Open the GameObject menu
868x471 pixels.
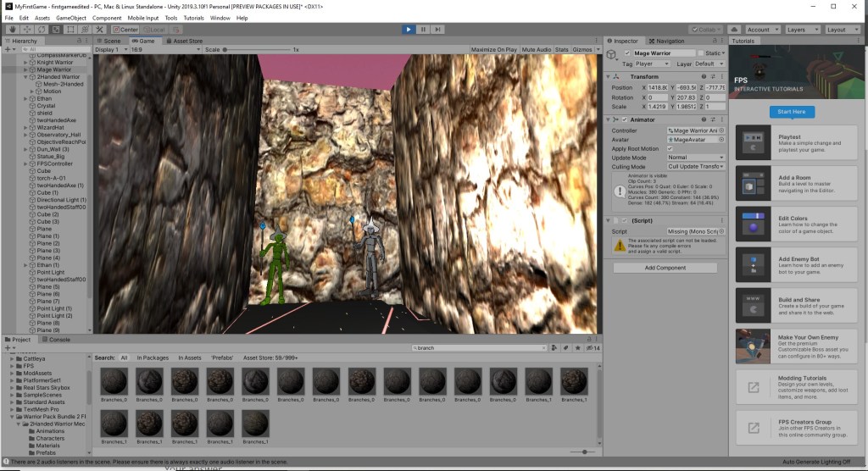71,18
